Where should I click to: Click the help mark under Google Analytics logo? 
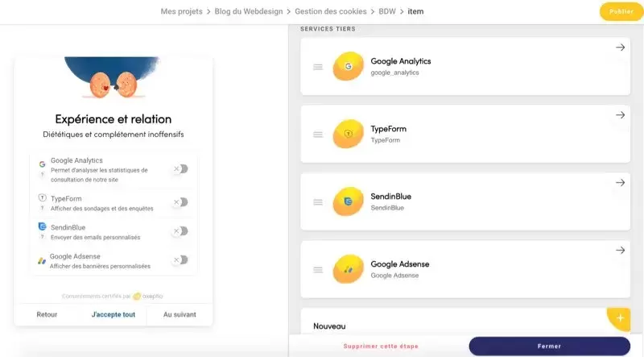42,174
